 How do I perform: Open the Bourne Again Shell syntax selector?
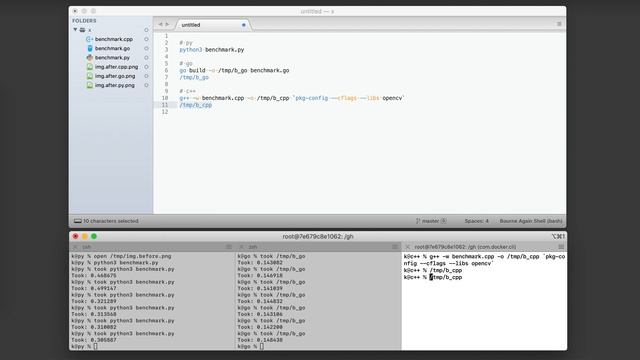[x=531, y=221]
